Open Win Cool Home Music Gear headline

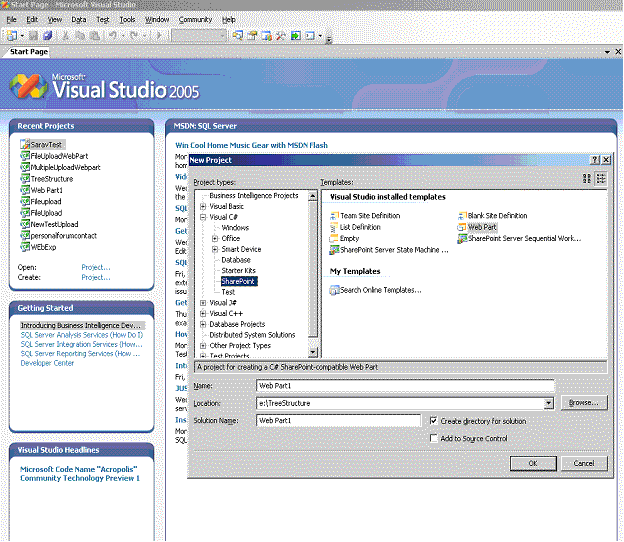coord(252,146)
